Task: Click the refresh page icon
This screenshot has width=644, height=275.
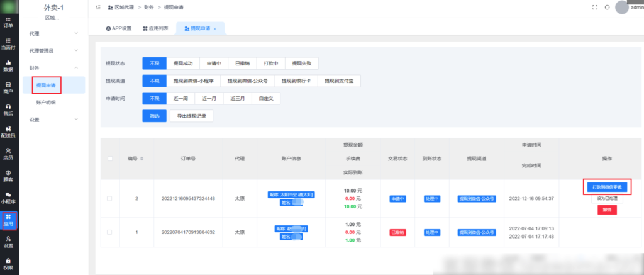Action: [x=607, y=8]
